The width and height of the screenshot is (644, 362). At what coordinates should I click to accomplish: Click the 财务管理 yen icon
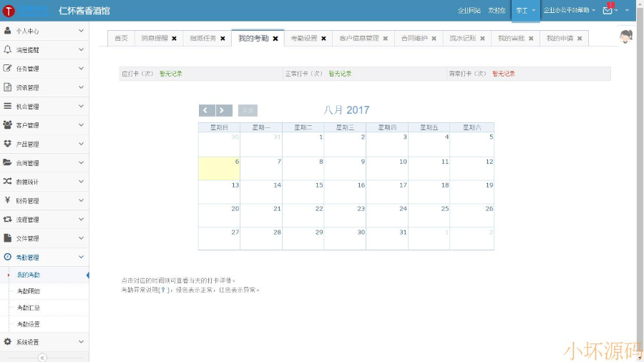[x=7, y=200]
